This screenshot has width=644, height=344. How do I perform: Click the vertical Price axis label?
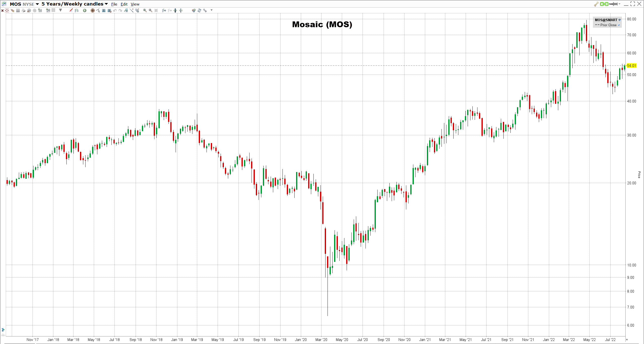click(x=639, y=175)
